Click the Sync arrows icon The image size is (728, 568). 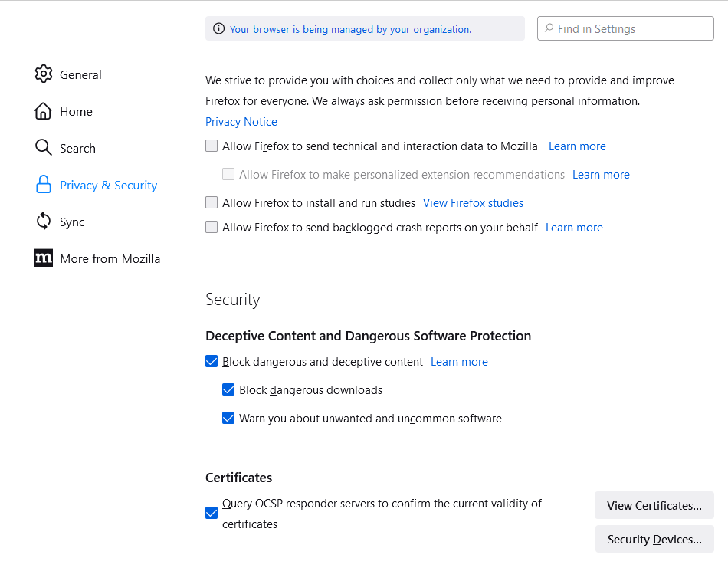coord(44,222)
